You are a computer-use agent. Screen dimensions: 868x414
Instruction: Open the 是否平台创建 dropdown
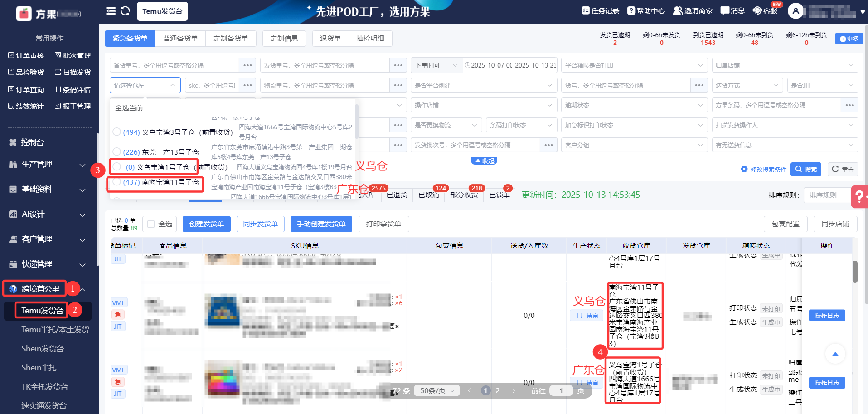coord(484,85)
